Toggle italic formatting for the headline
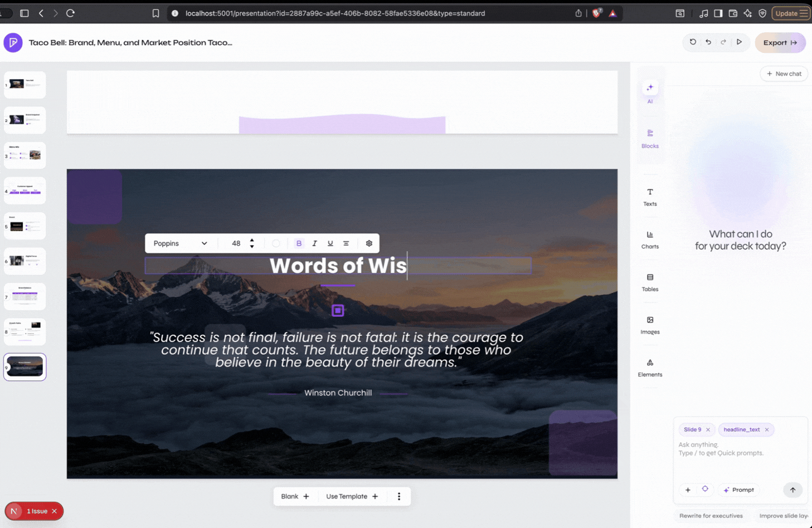Viewport: 812px width, 528px height. click(314, 243)
